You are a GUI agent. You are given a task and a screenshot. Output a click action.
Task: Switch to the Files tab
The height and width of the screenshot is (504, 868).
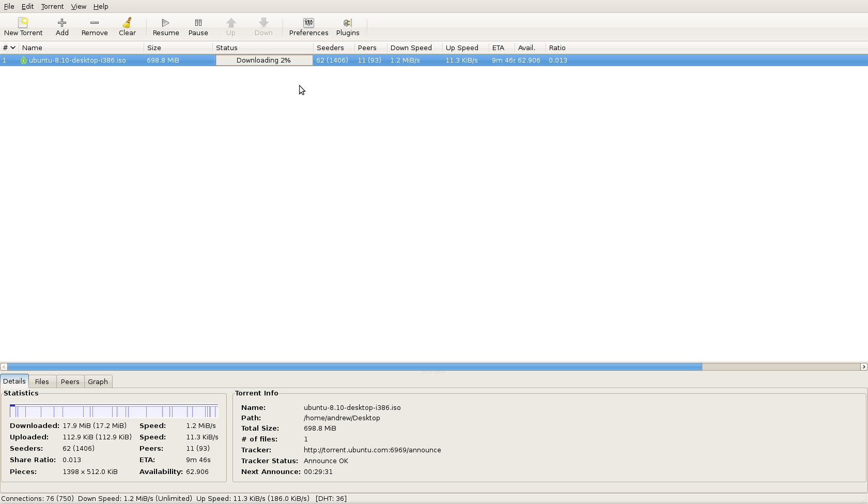point(42,381)
